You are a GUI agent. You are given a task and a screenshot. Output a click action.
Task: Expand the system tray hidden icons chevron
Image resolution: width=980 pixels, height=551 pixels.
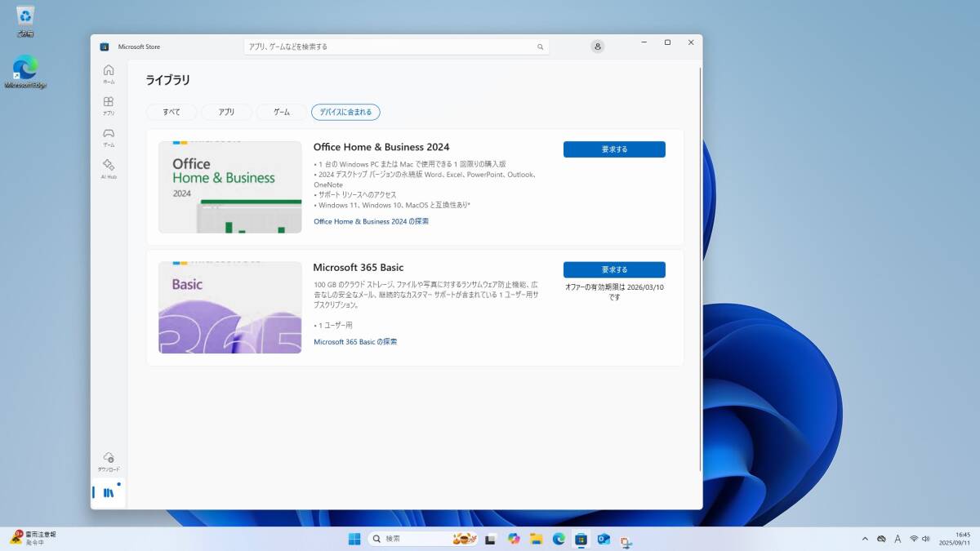click(x=865, y=539)
